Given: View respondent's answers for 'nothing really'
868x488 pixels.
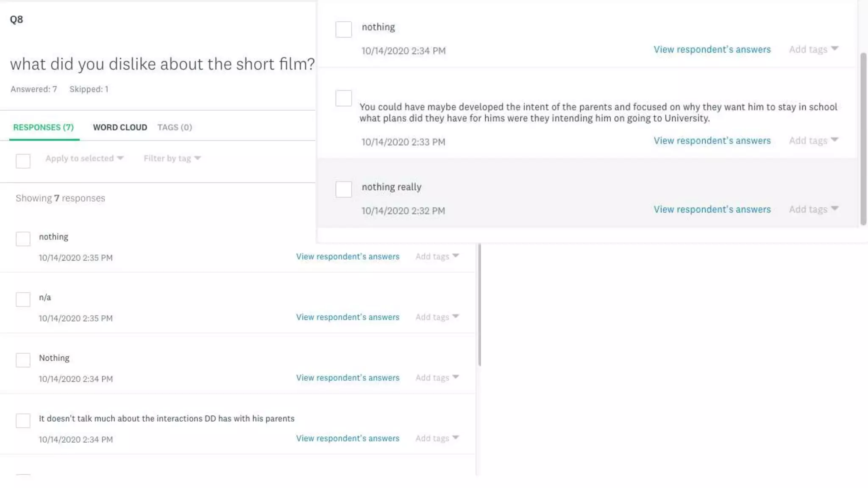Looking at the screenshot, I should (712, 209).
